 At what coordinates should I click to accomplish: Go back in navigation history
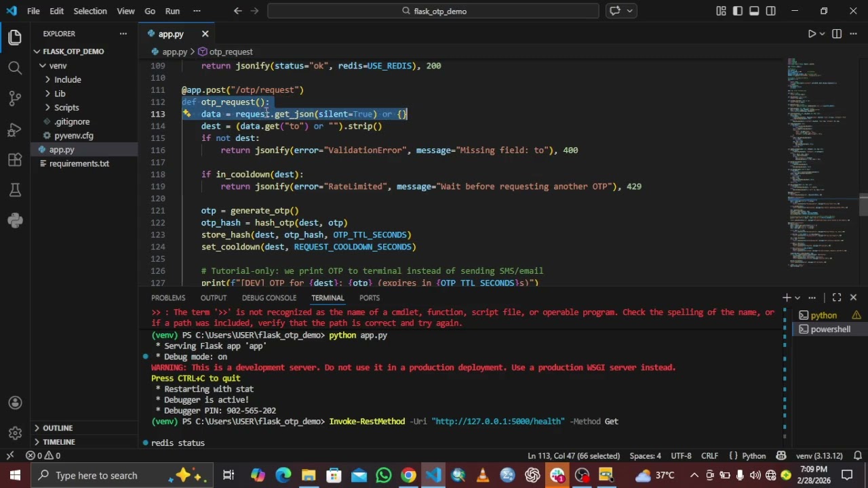pos(237,11)
